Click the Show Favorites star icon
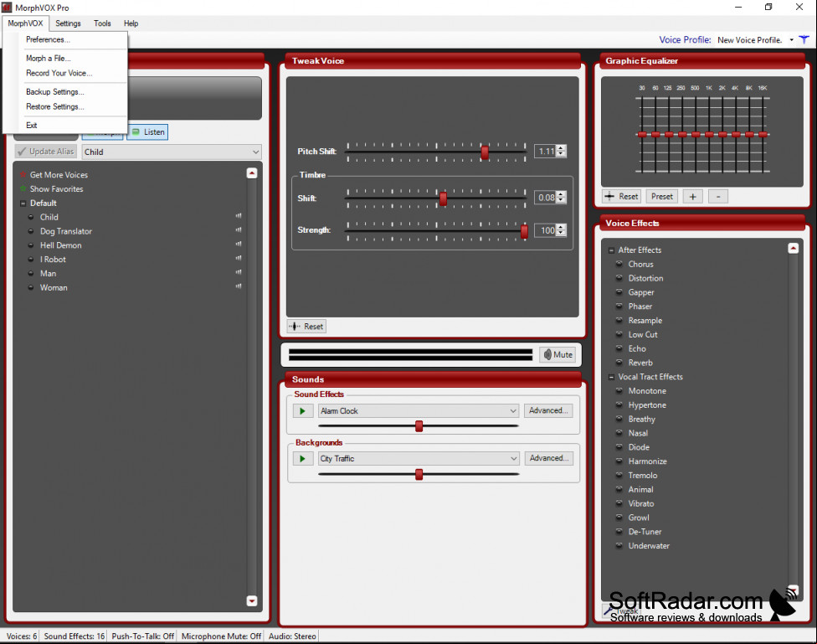Viewport: 817px width, 644px height. click(23, 188)
